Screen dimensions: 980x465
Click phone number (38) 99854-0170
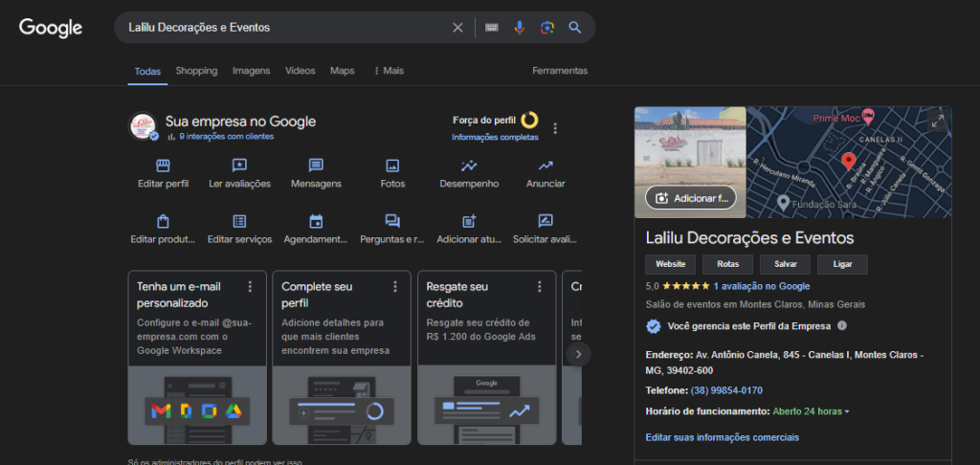pyautogui.click(x=726, y=390)
